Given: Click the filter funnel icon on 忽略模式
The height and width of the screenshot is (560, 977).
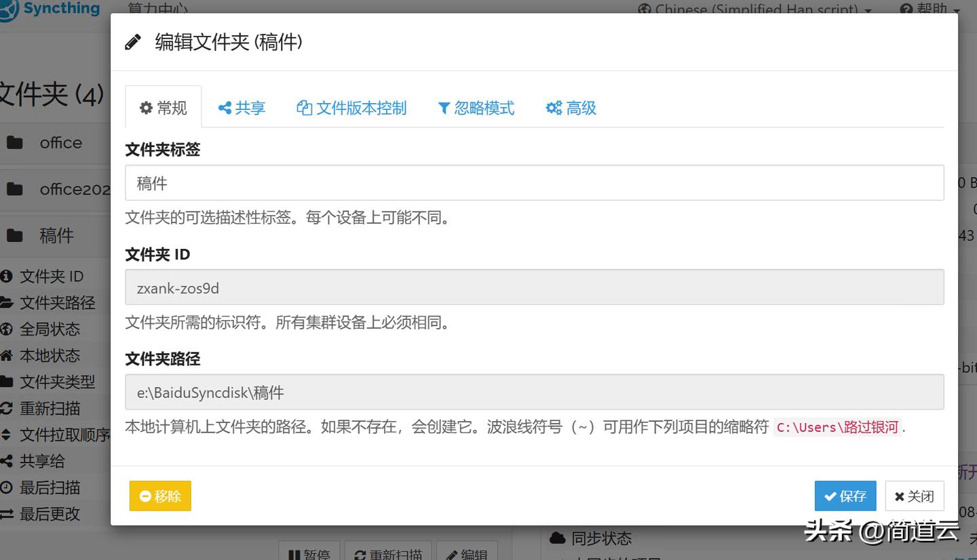Looking at the screenshot, I should pos(444,108).
